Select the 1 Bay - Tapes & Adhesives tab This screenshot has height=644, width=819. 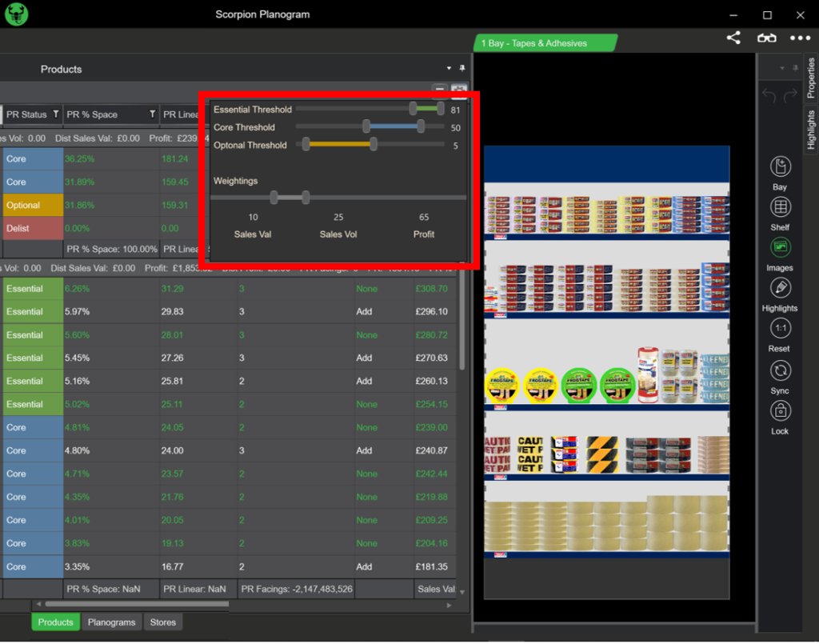545,43
